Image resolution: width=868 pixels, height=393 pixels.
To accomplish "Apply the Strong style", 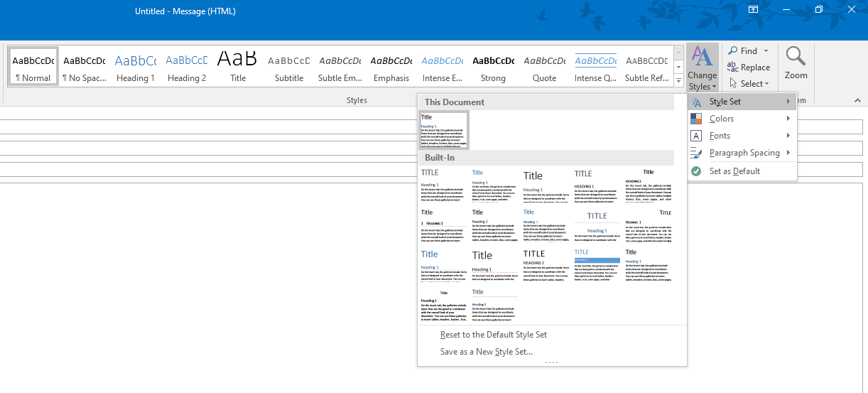I will pyautogui.click(x=494, y=67).
